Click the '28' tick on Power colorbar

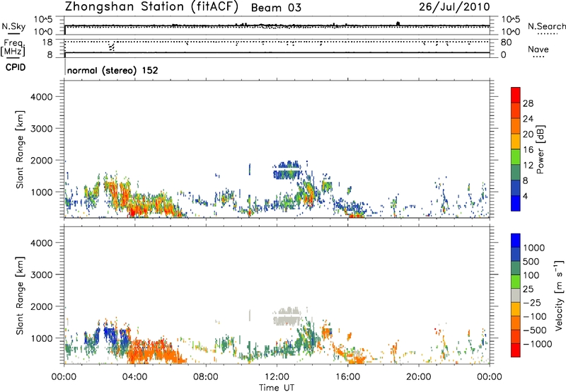click(528, 103)
